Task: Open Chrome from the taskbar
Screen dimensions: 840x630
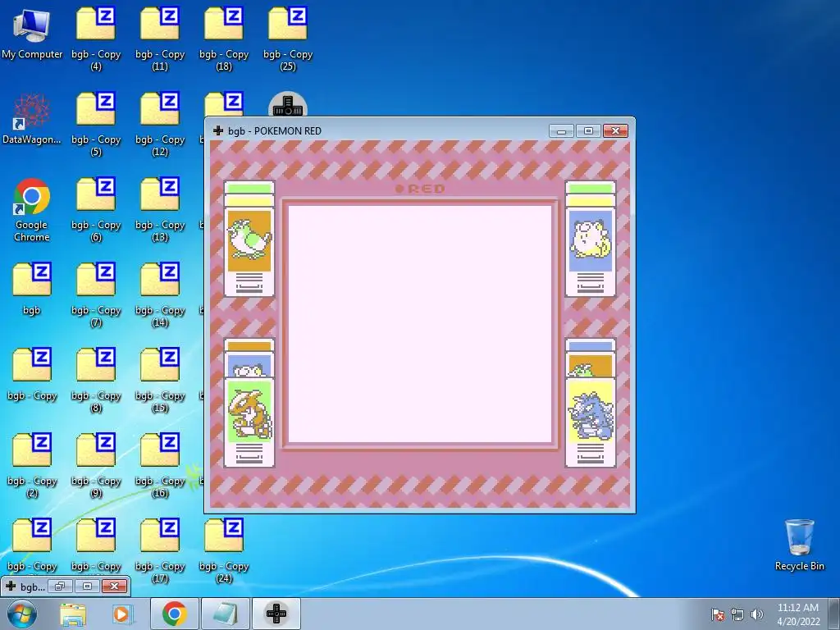Action: [174, 614]
